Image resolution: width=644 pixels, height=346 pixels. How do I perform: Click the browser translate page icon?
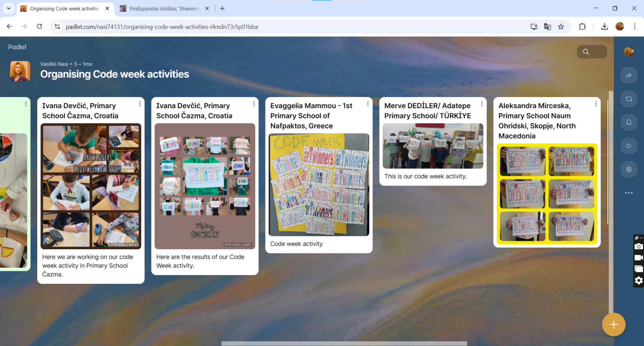(547, 27)
